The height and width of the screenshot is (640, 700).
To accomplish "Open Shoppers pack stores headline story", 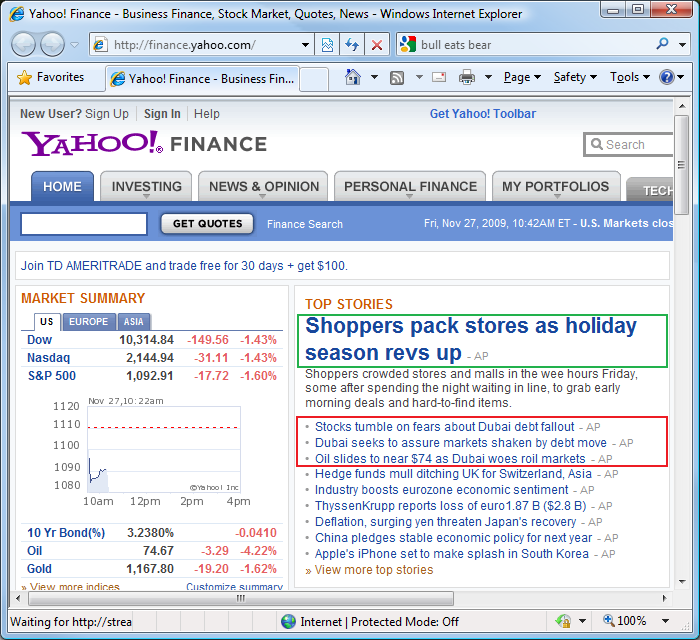I will (471, 339).
